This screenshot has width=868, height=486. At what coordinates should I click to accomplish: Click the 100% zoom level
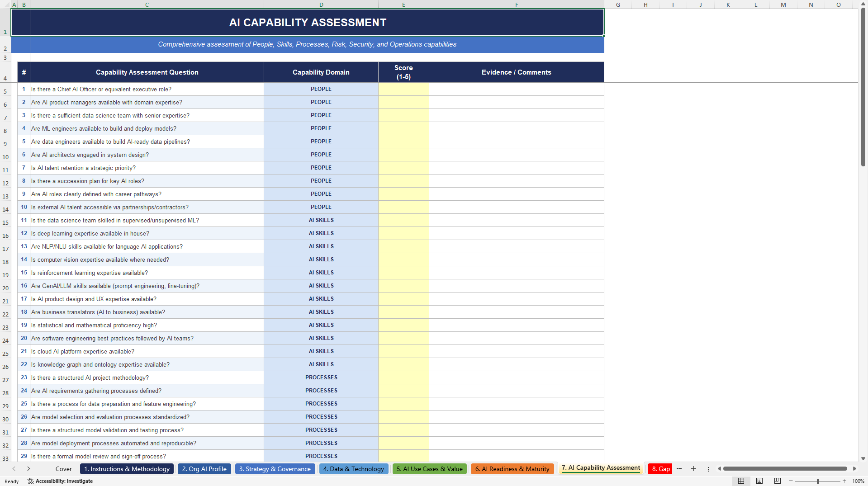coord(858,481)
